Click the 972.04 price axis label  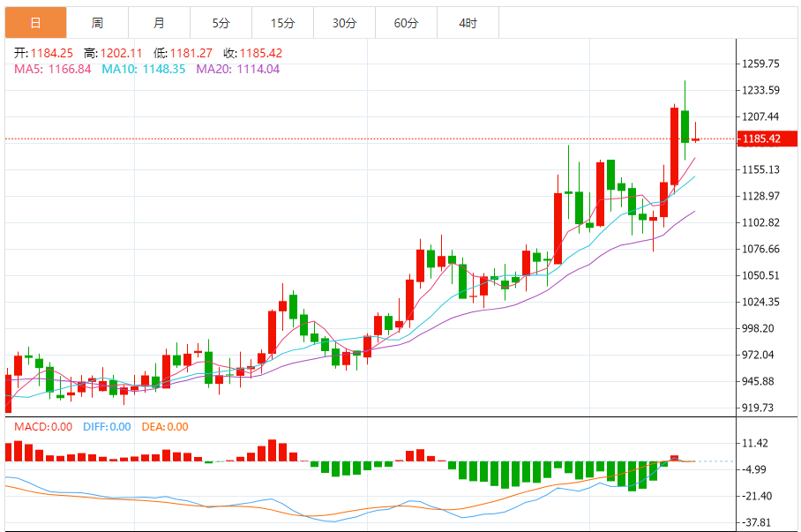[x=758, y=356]
